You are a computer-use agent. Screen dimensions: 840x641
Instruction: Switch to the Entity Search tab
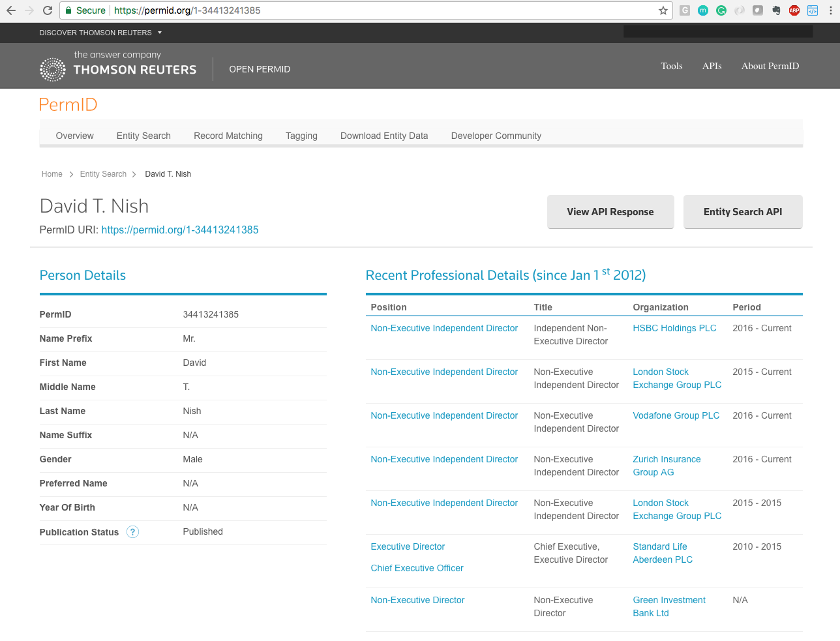click(143, 136)
